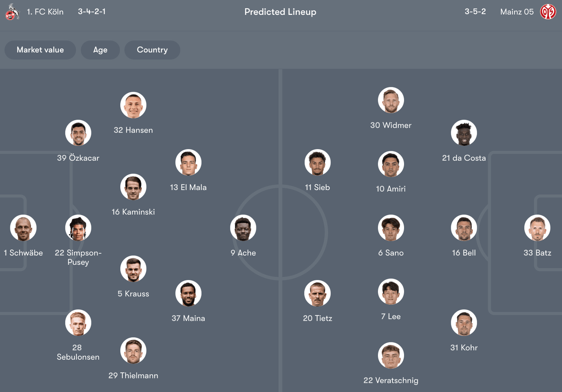Click Özkacar's player portrait
The image size is (562, 392).
click(78, 133)
